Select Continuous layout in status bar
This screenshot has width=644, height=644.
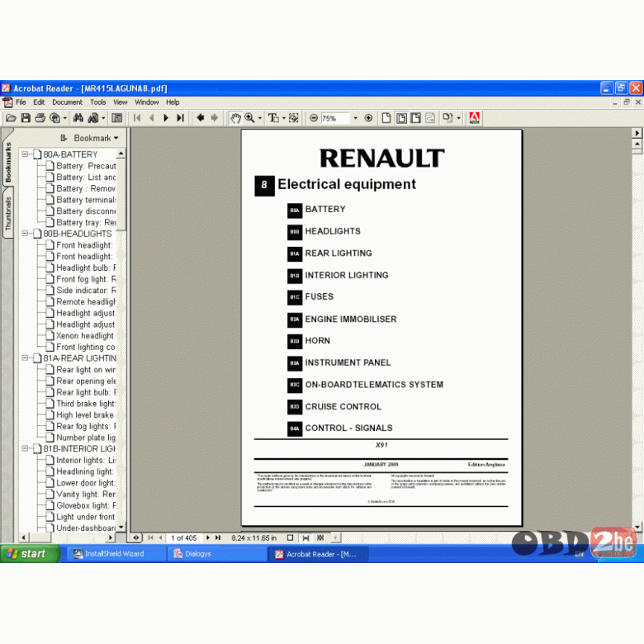click(305, 538)
